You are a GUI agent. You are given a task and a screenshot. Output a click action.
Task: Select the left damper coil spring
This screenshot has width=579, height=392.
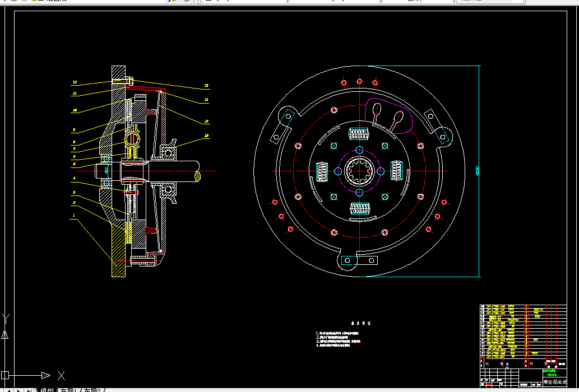click(322, 172)
